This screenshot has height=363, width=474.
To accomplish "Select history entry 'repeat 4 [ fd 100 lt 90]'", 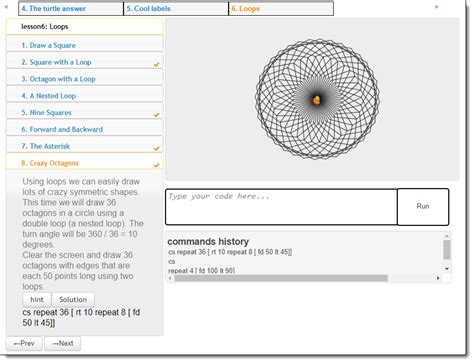I will click(x=201, y=270).
